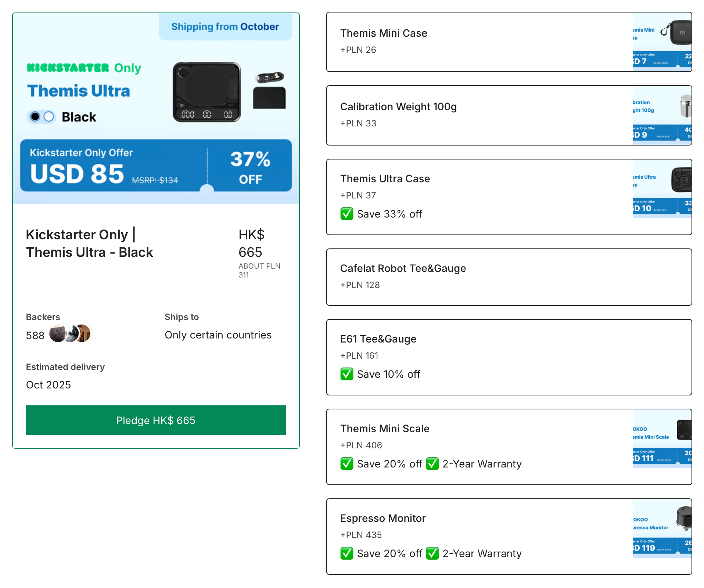Click the Kickstarter Only | Themis Ultra - Black title

(89, 243)
